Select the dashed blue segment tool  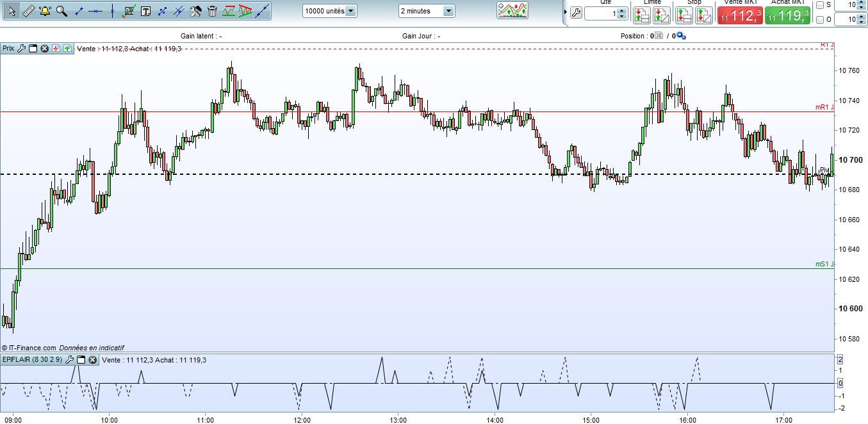click(x=163, y=11)
